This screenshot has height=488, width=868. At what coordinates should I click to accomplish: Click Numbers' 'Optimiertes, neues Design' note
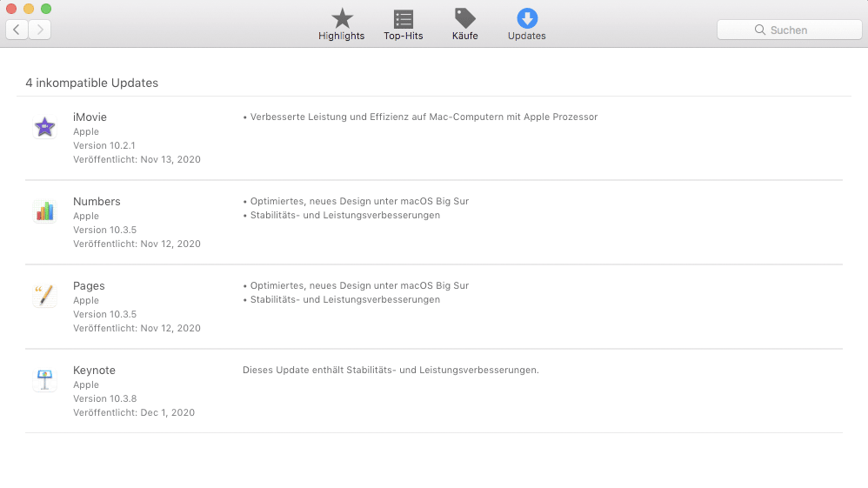click(x=356, y=201)
